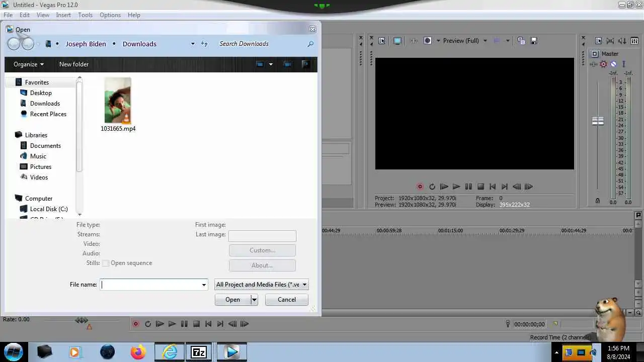The height and width of the screenshot is (362, 644).
Task: Click Pause under the video preview
Action: (468, 187)
